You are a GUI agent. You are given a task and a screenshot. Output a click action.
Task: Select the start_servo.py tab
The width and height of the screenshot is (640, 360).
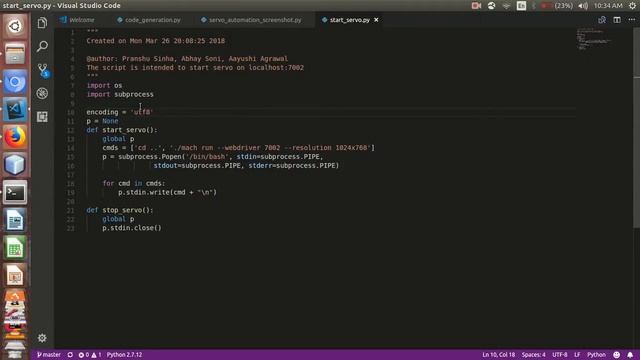click(350, 20)
